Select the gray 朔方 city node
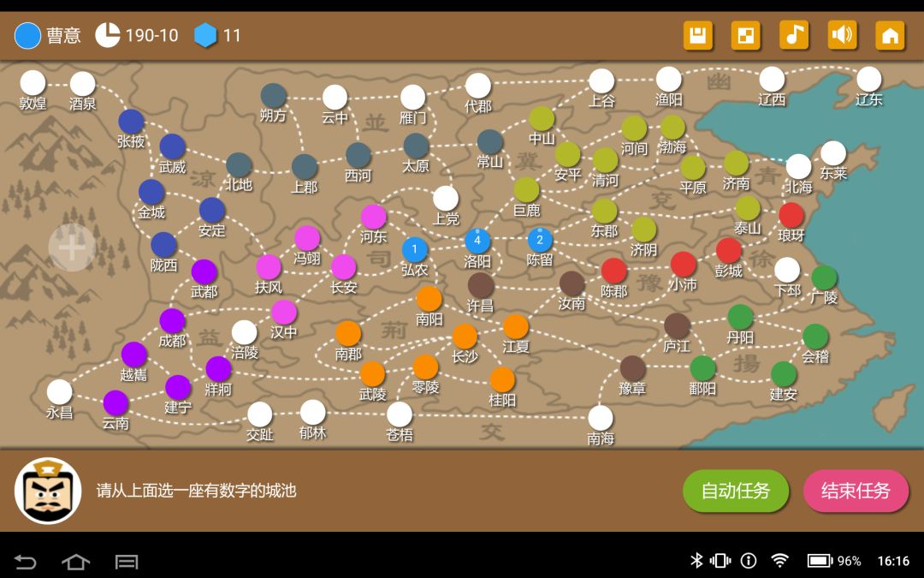The width and height of the screenshot is (924, 578). tap(274, 96)
